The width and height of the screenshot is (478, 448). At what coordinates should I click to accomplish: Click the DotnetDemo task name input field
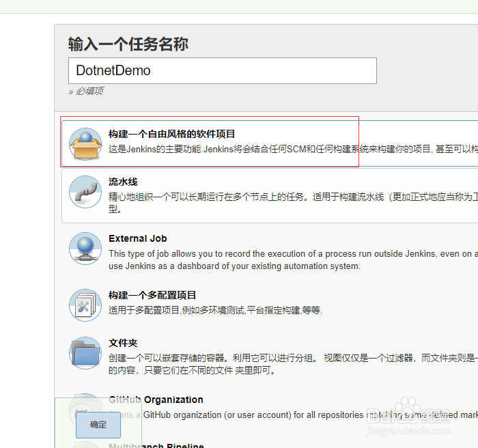tap(223, 70)
